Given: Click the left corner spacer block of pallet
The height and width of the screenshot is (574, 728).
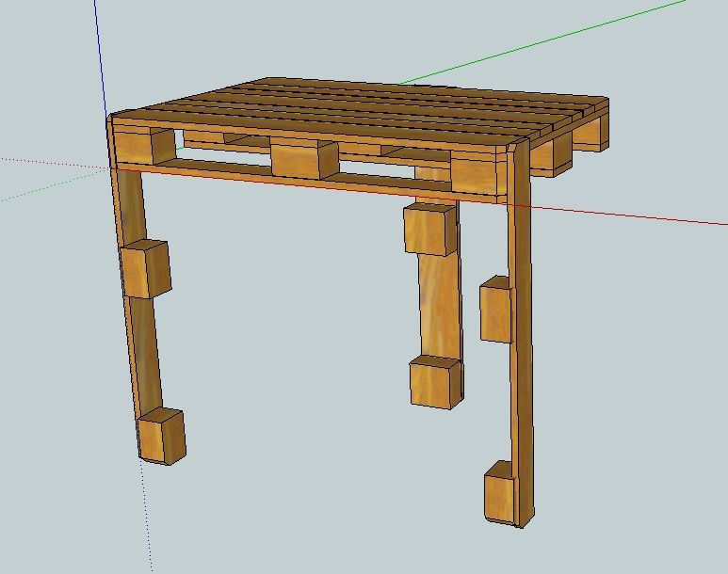Looking at the screenshot, I should [145, 146].
